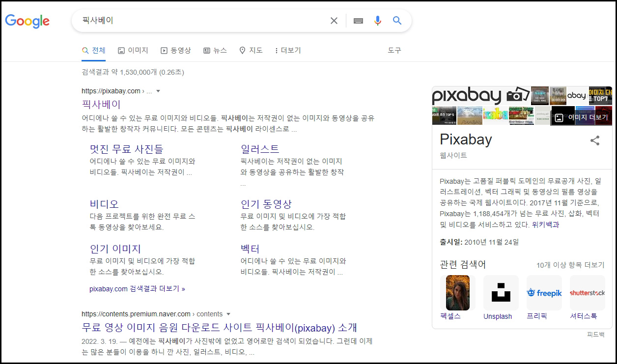Click the 관련 검색어 heading
This screenshot has width=617, height=364.
coord(463,264)
